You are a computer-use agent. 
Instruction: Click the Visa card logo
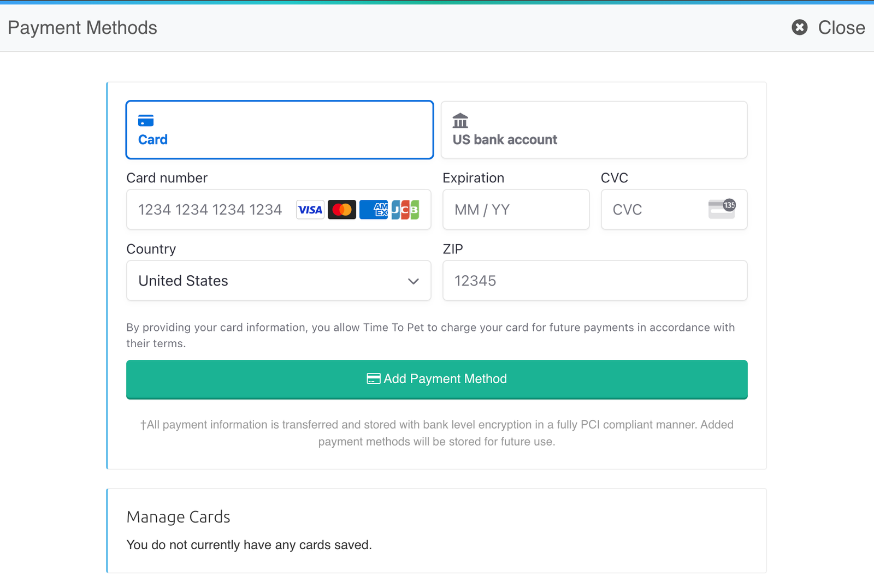(x=310, y=210)
